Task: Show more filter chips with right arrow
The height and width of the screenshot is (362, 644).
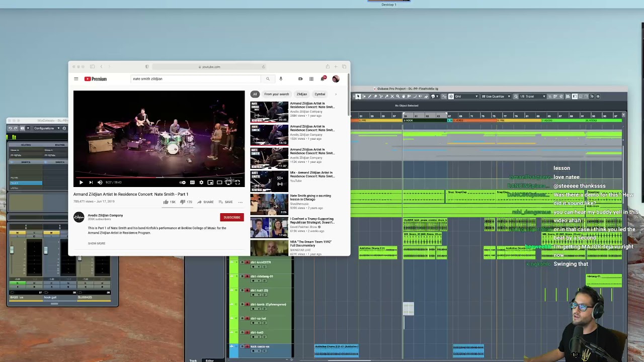Action: [x=336, y=94]
